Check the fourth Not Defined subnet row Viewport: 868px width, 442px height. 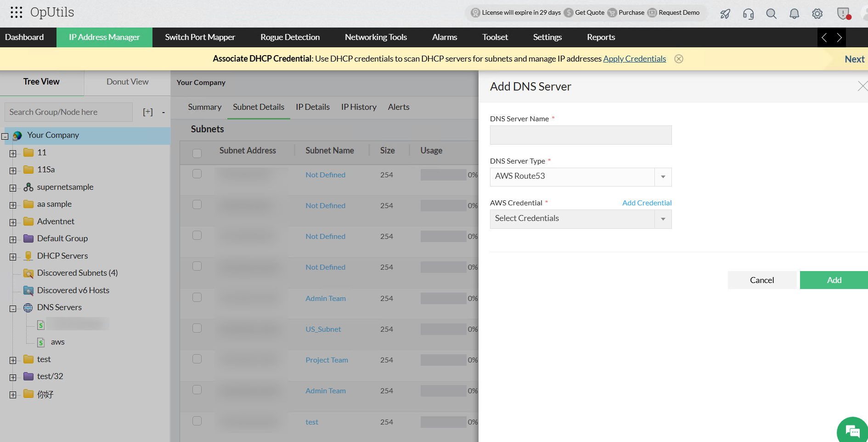(197, 266)
